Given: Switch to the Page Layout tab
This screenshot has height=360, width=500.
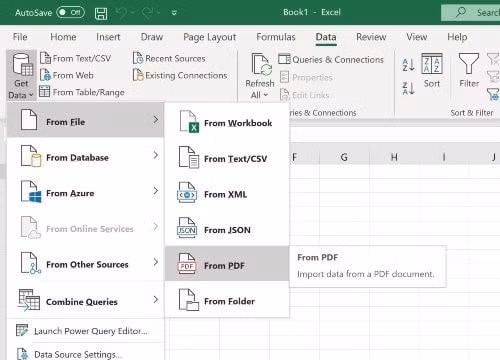Looking at the screenshot, I should point(210,37).
